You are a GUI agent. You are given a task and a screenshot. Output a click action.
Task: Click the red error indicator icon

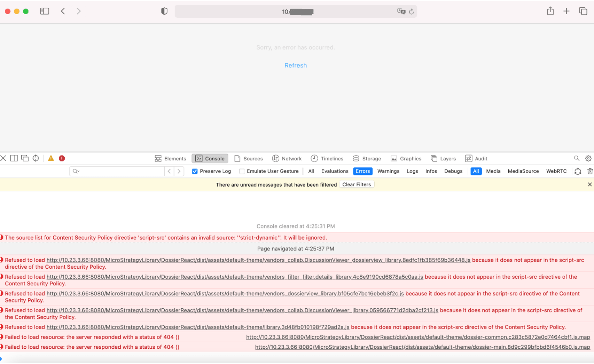click(62, 158)
